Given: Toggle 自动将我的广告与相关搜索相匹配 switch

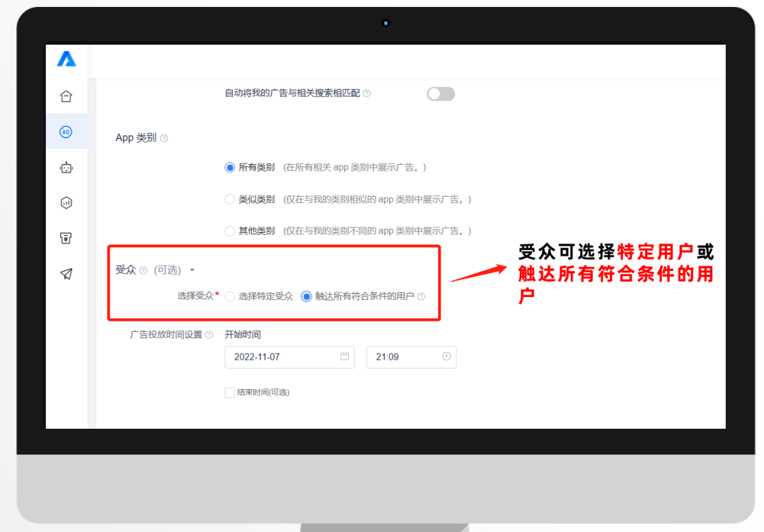Looking at the screenshot, I should [x=441, y=93].
